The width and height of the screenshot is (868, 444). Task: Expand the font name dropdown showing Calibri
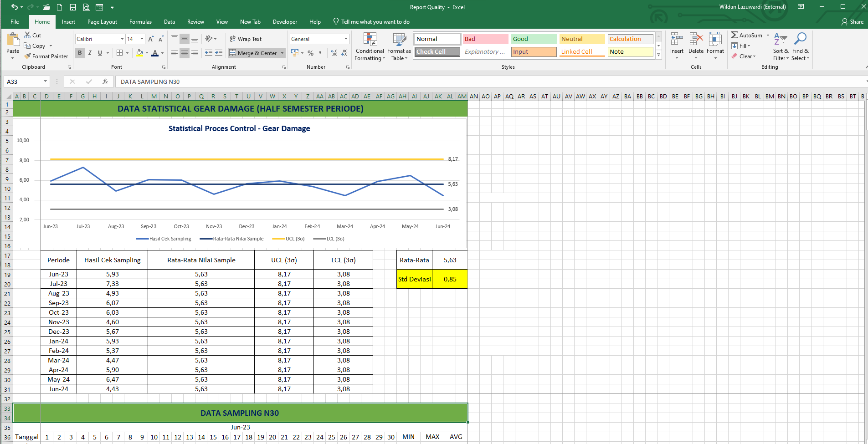[x=122, y=39]
